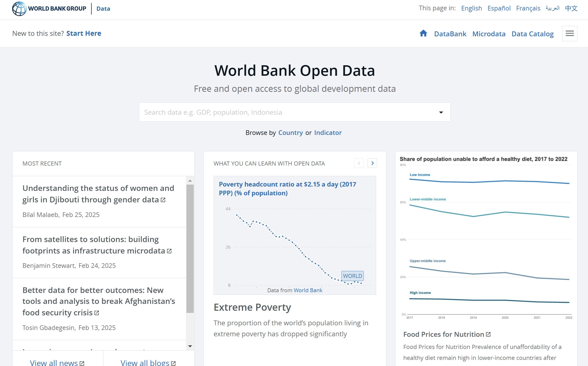Screen dimensions: 588x366
Task: Click the World Bank Group globe logo
Action: tap(19, 9)
